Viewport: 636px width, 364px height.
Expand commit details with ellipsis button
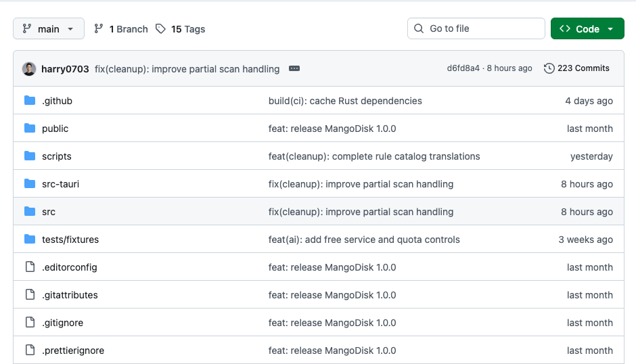pos(294,68)
